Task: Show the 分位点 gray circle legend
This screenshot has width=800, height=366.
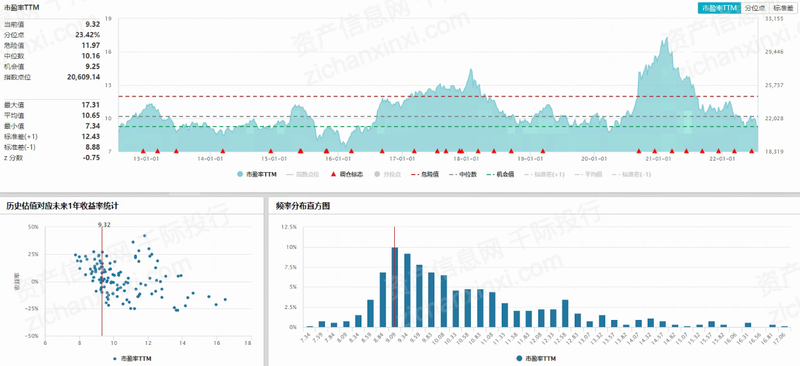Action: 378,175
